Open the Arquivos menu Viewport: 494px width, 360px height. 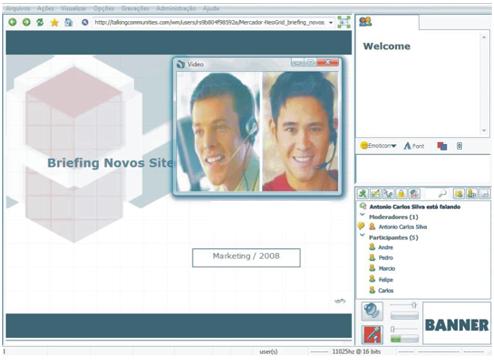[18, 8]
